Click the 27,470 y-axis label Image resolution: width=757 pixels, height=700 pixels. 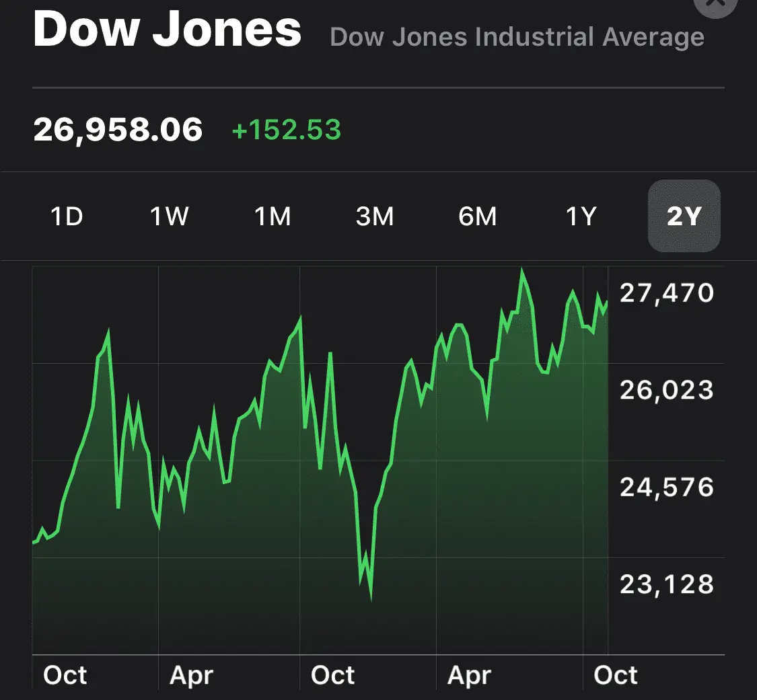coord(666,293)
